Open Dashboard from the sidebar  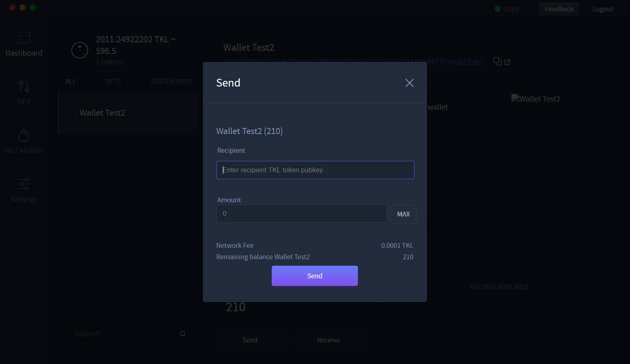pyautogui.click(x=24, y=44)
